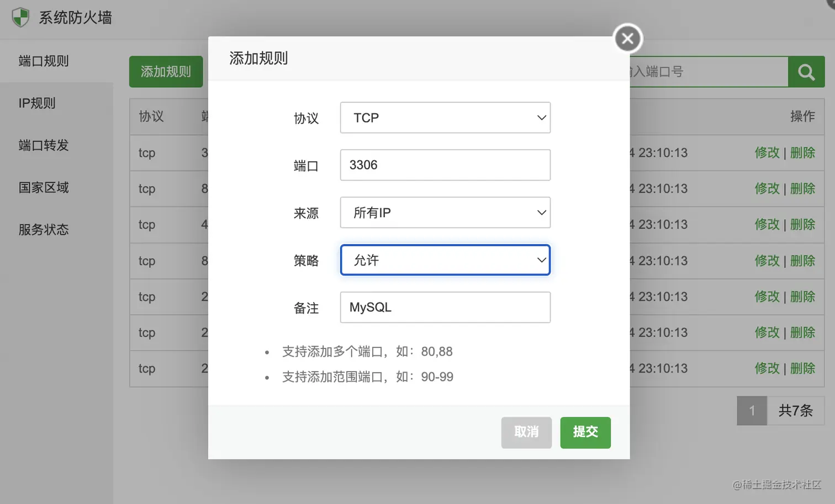Click 删除 in the first table row
This screenshot has height=504, width=835.
point(802,153)
